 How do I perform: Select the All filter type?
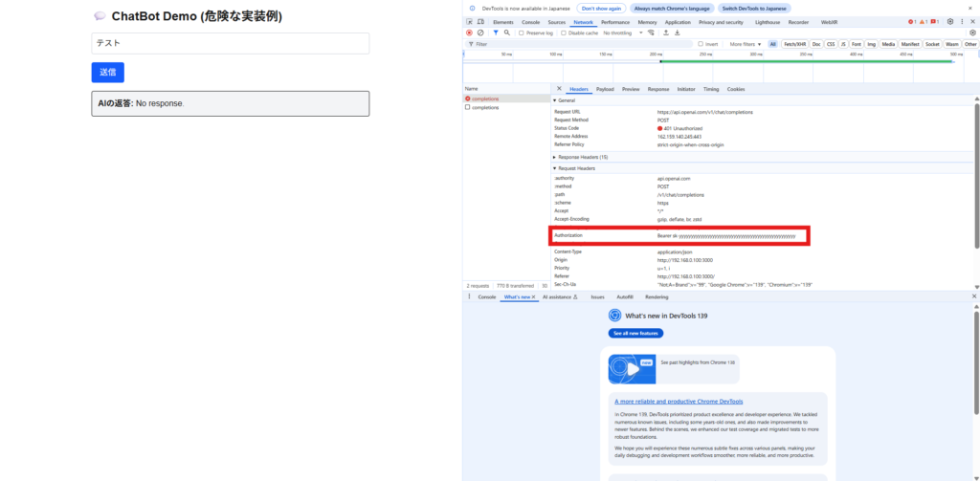click(x=773, y=44)
